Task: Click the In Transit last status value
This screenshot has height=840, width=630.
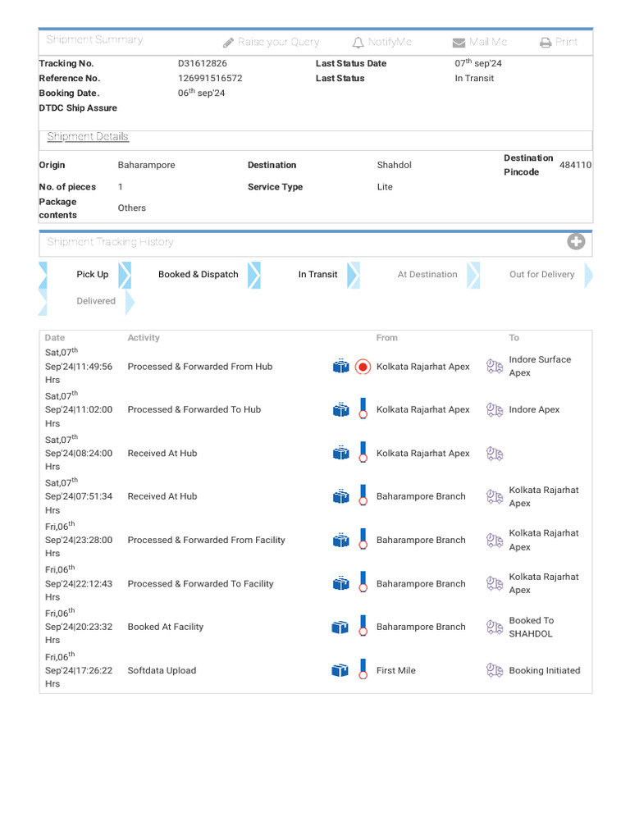Action: click(474, 78)
